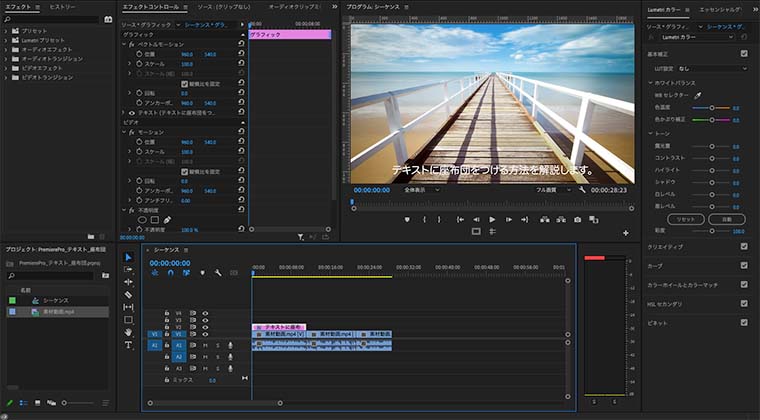Switch to the ヒストリー tab
The height and width of the screenshot is (420, 760).
63,7
